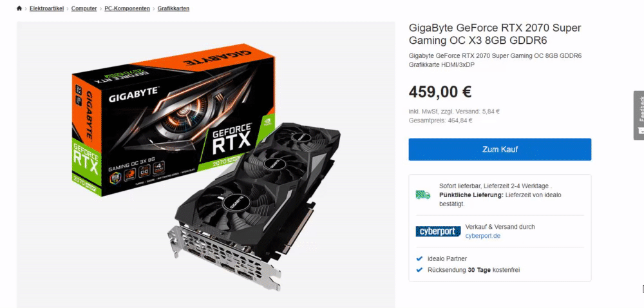644x308 pixels.
Task: Click the cyberport shop logo
Action: click(438, 231)
